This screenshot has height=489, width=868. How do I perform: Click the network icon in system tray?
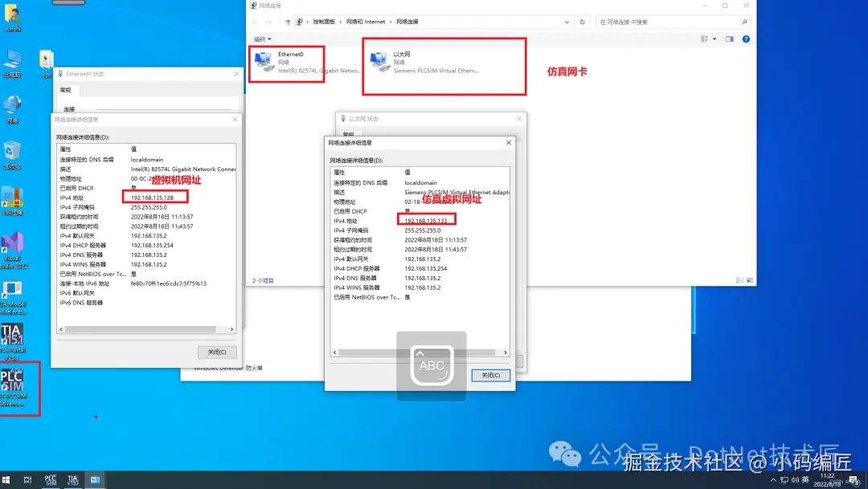[x=784, y=479]
